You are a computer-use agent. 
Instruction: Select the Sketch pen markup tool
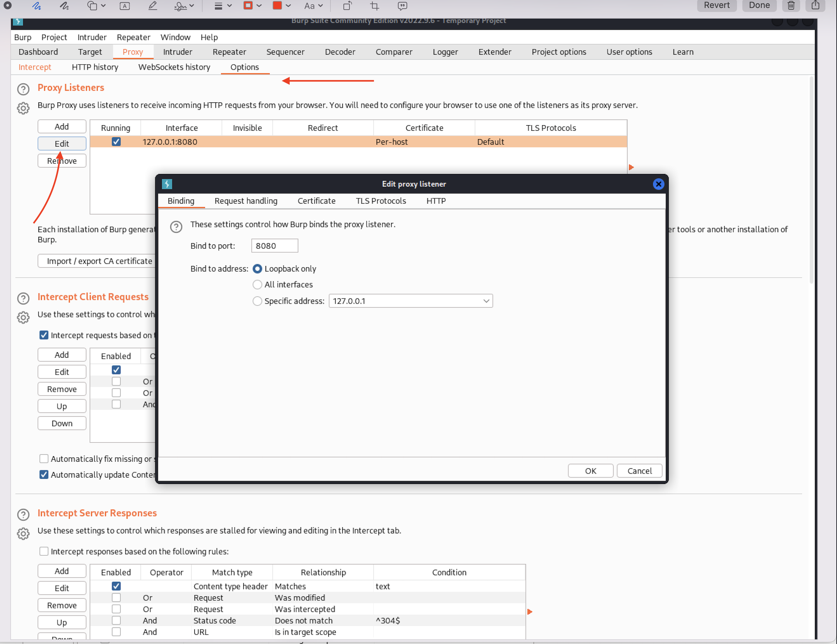(x=37, y=6)
